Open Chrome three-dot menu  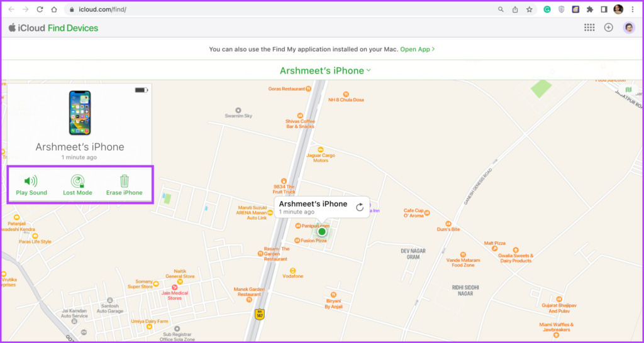point(633,9)
